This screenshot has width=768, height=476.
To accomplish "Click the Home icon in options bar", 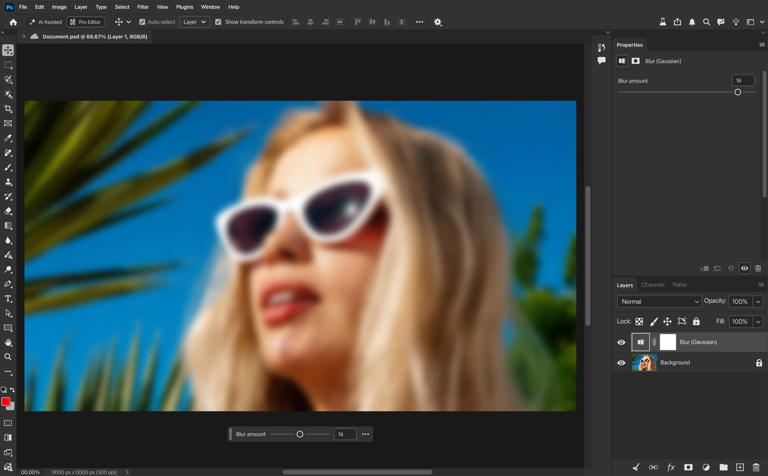I will click(13, 22).
